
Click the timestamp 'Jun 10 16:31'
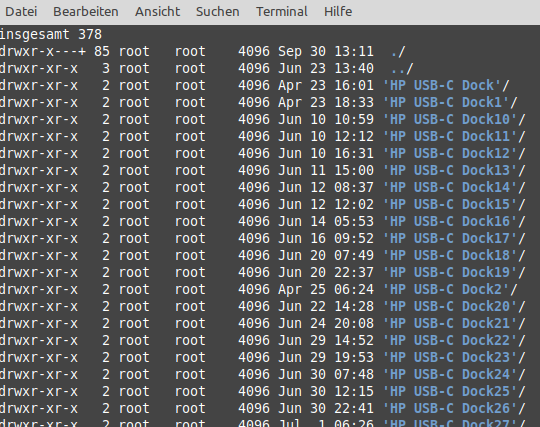click(326, 154)
